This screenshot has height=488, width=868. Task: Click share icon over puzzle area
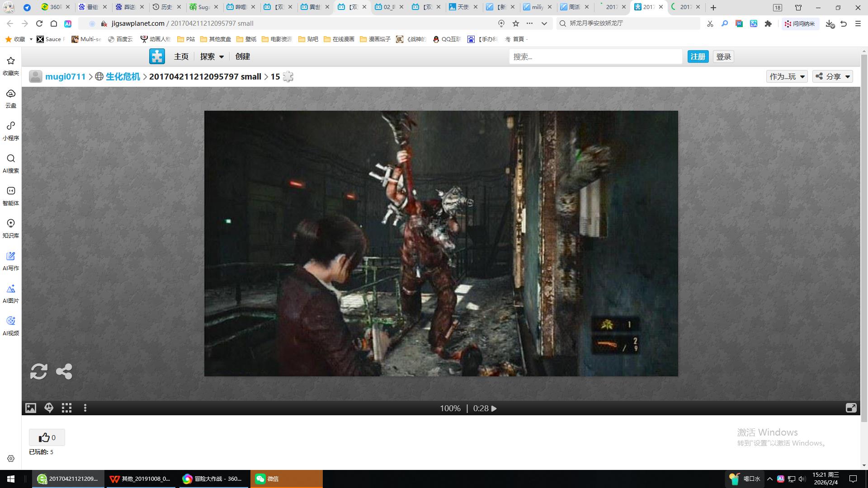64,371
